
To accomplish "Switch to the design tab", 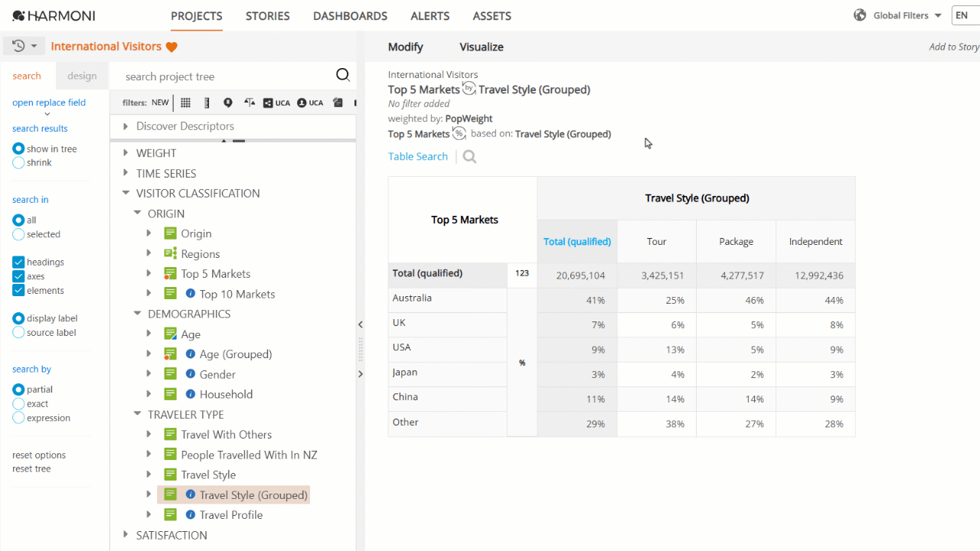I will coord(82,76).
